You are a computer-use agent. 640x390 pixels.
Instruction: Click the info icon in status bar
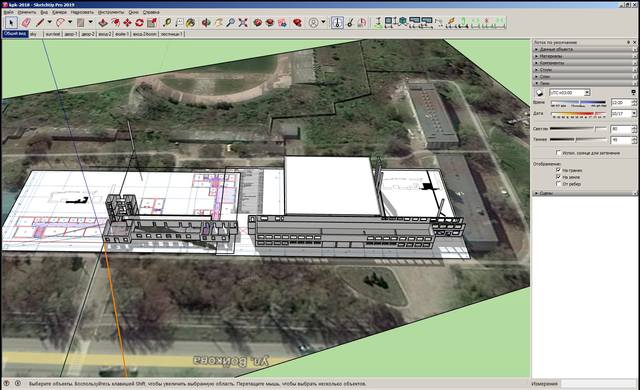coord(18,383)
